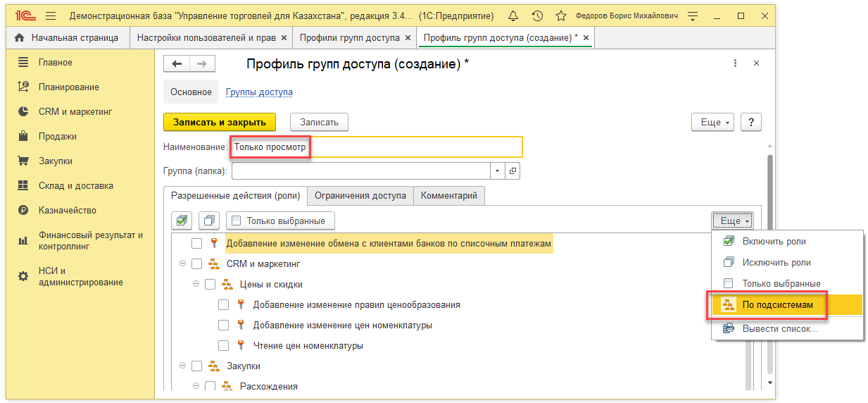Image resolution: width=868 pixels, height=403 pixels.
Task: Enable Чтение цен номенклатуры role checkbox
Action: 224,346
